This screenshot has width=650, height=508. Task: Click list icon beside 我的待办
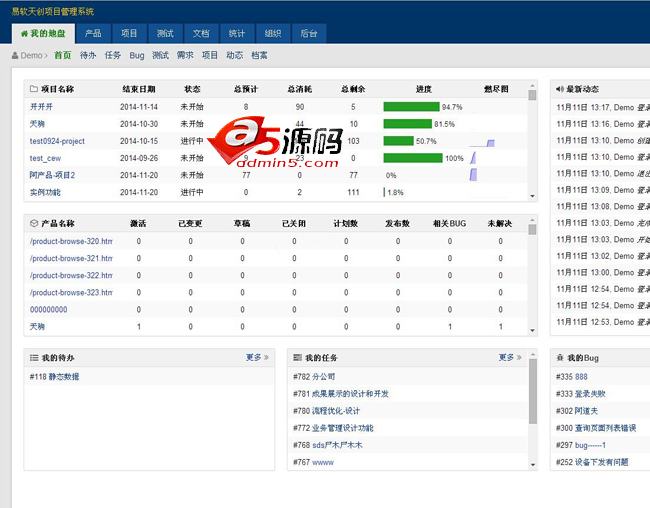click(x=34, y=357)
